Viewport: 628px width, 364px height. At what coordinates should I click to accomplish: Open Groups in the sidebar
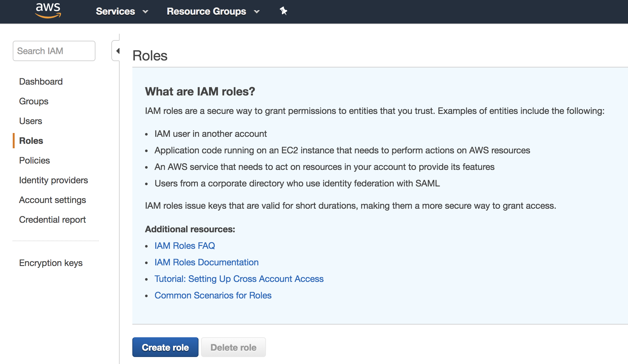[34, 101]
